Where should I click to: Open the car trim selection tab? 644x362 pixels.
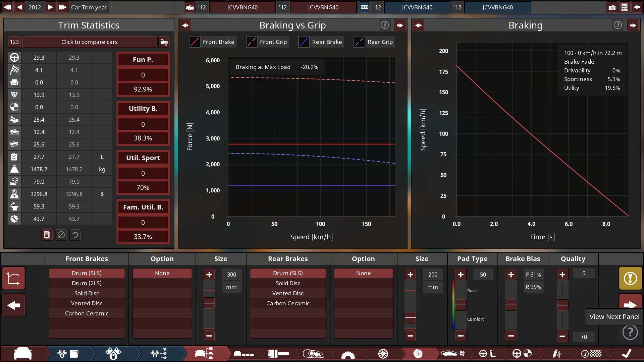click(205, 354)
